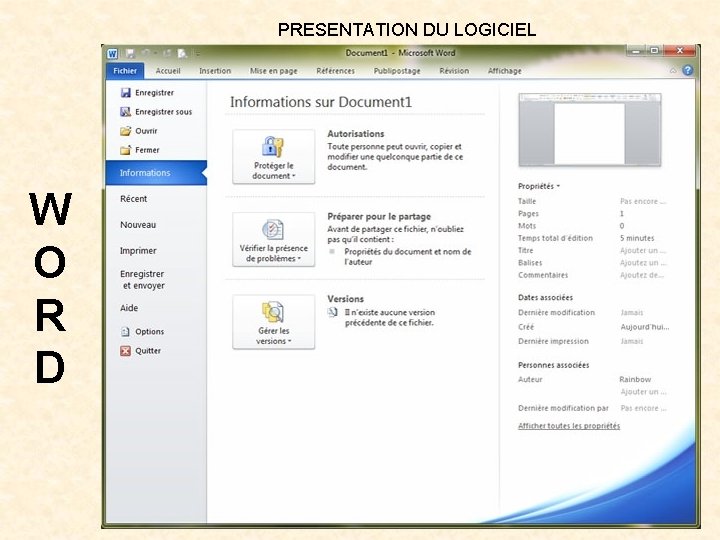
Task: Open the Mise en page tab
Action: pos(274,71)
